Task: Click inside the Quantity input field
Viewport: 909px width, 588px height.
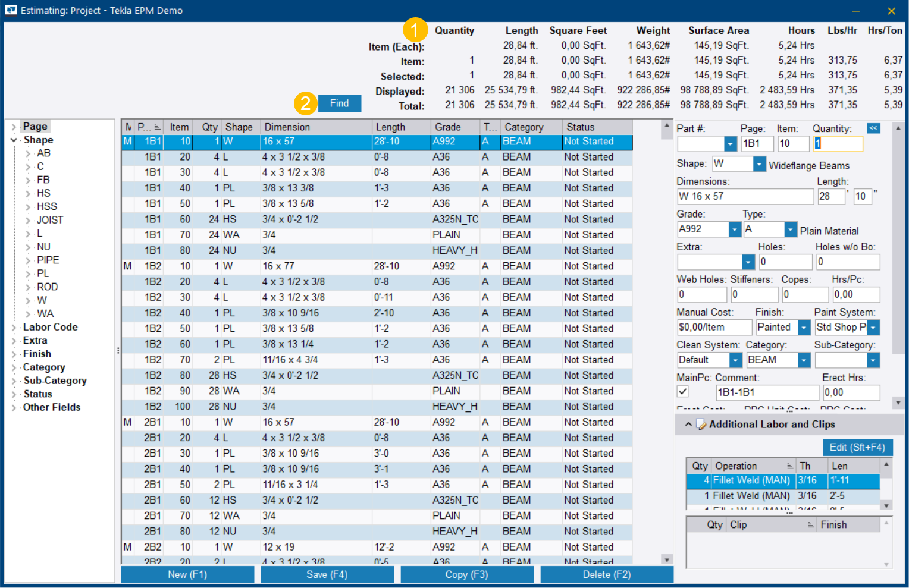Action: tap(838, 143)
